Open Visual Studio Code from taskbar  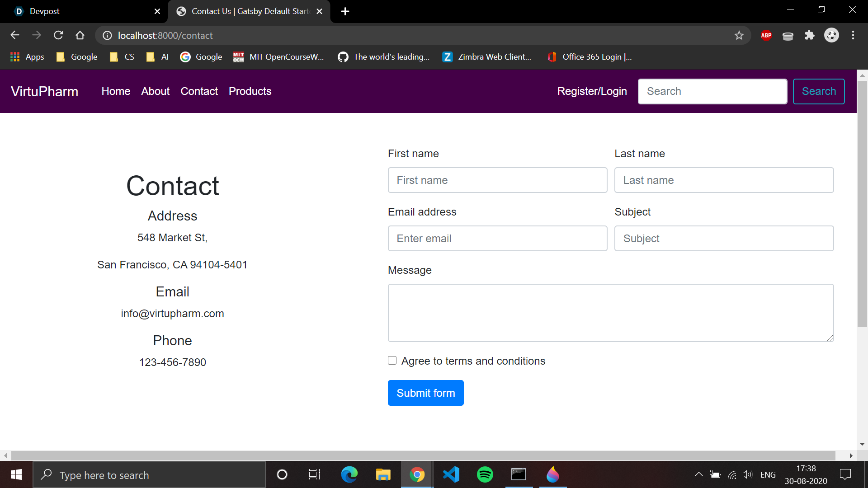coord(451,474)
